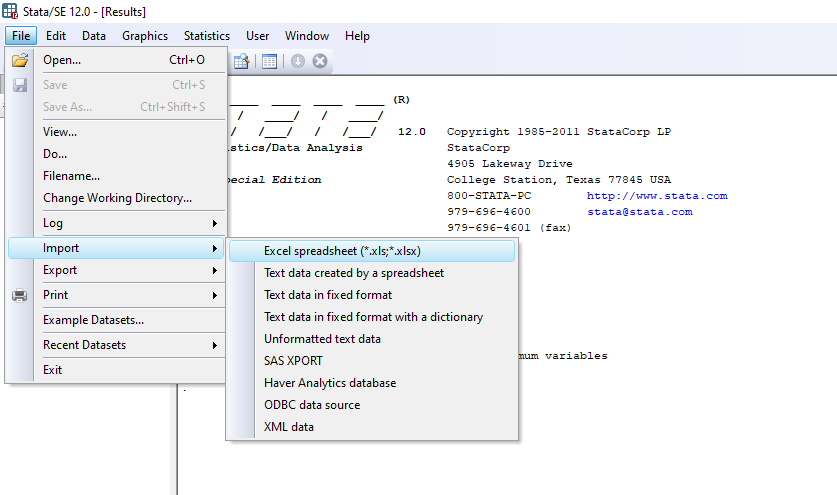Viewport: 837px width, 495px height.
Task: Click the Break (stop) toolbar icon
Action: point(320,61)
